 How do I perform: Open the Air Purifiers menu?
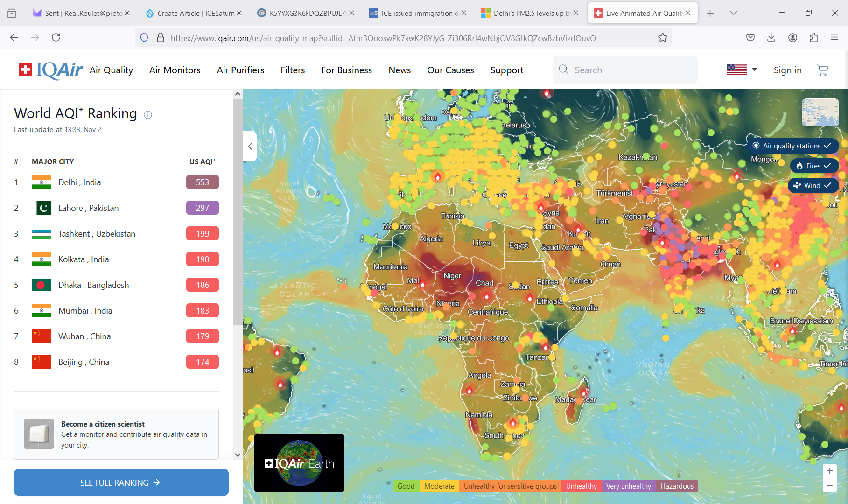pos(240,70)
